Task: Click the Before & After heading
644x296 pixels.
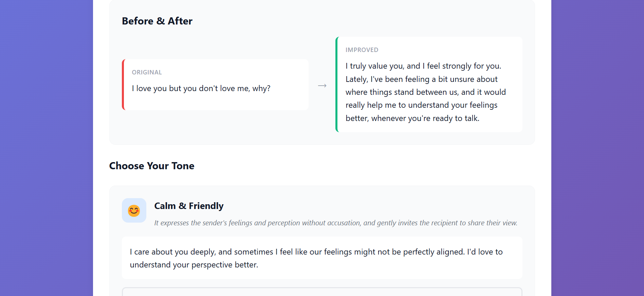Action: 157,21
